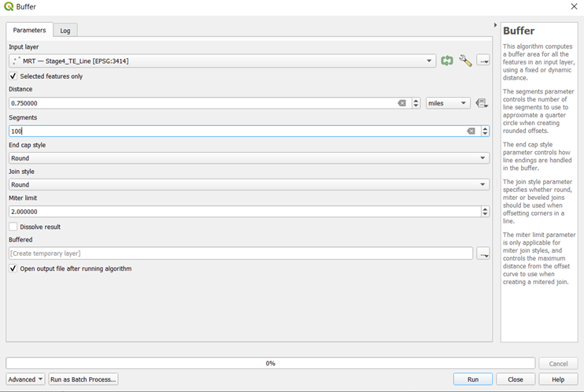Enable the Dissolve result checkbox
584x392 pixels.
pos(13,227)
